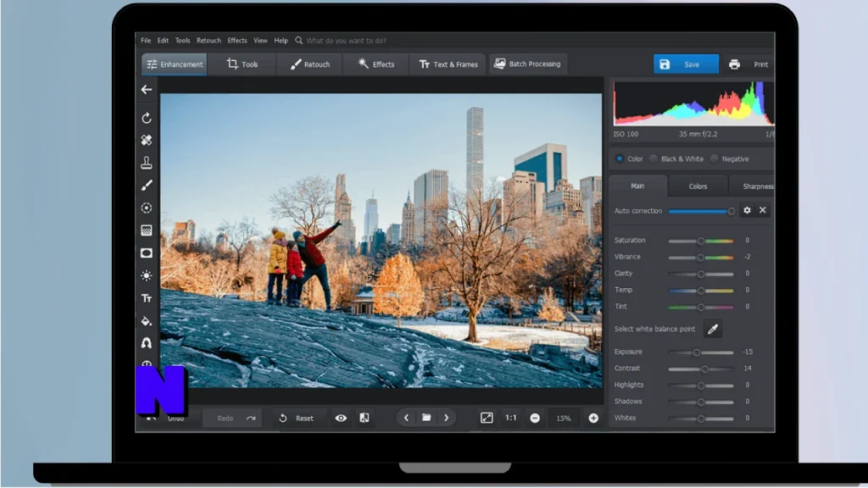Click the Temp slider
Viewport: 868px width, 488px height.
pyautogui.click(x=701, y=291)
